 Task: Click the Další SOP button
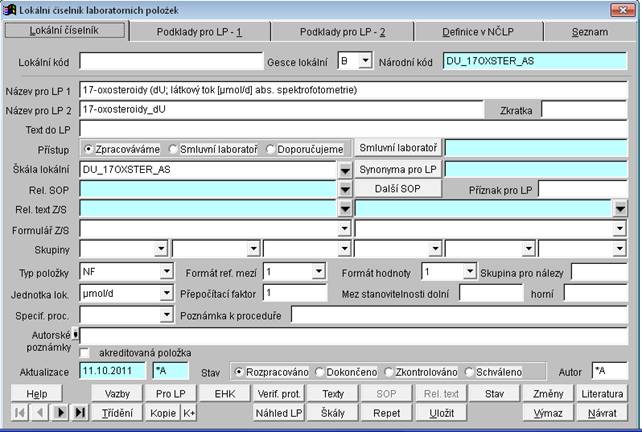[x=396, y=188]
